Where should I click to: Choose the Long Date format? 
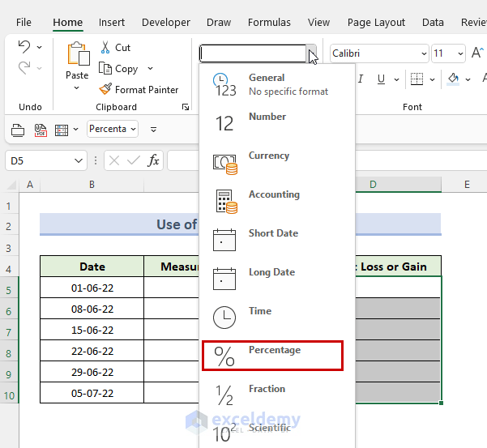tap(277, 279)
